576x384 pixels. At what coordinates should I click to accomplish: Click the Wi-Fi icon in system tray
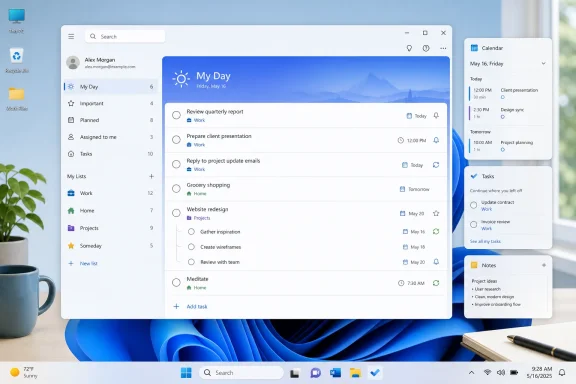click(x=487, y=373)
